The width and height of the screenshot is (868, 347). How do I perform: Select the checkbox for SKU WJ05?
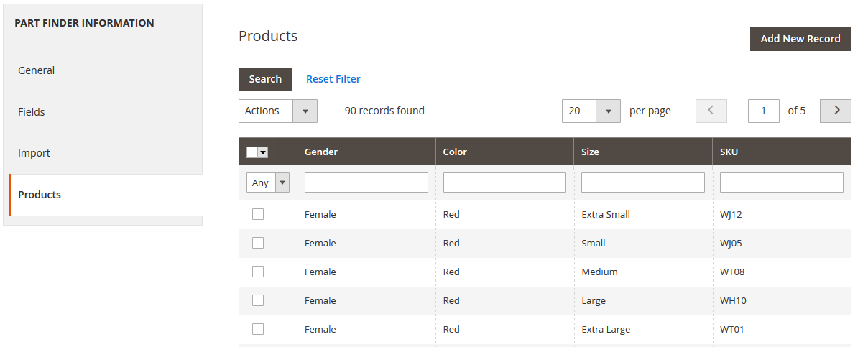(258, 243)
